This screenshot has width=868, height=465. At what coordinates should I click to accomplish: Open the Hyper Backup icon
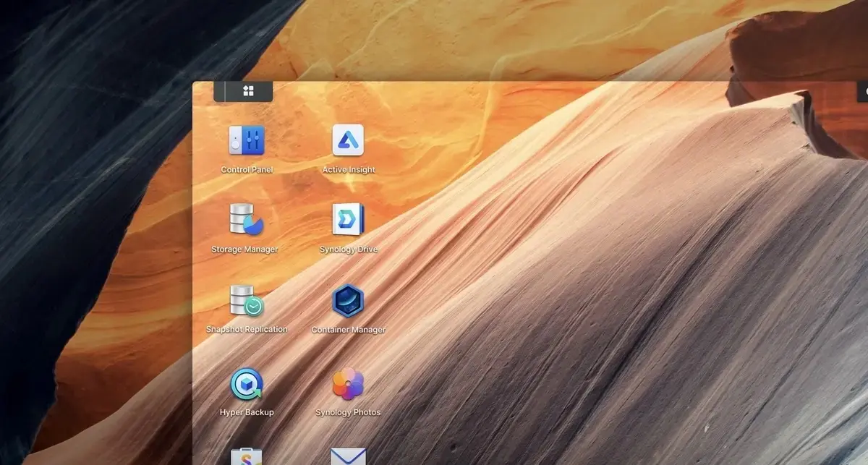pyautogui.click(x=247, y=384)
